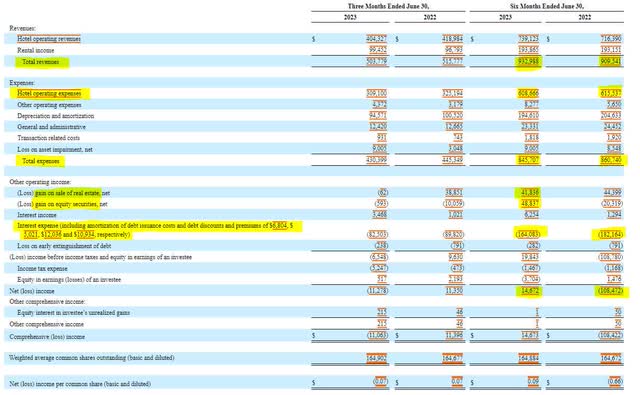The width and height of the screenshot is (640, 395).
Task: Click Depreciation and amortization value 204,633
Action: pos(611,116)
